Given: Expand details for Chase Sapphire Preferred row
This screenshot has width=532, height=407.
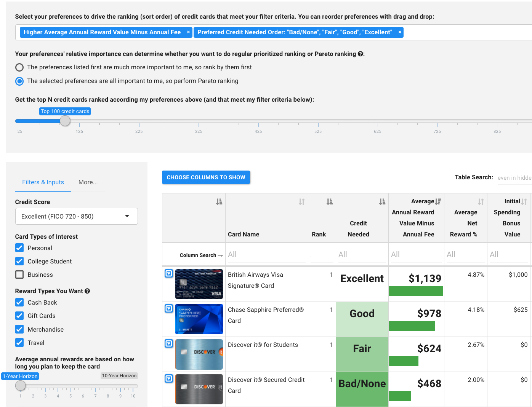Looking at the screenshot, I should tap(169, 308).
